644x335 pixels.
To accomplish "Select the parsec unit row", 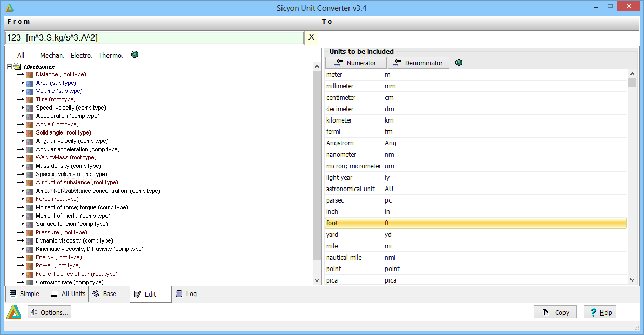I will tap(476, 200).
